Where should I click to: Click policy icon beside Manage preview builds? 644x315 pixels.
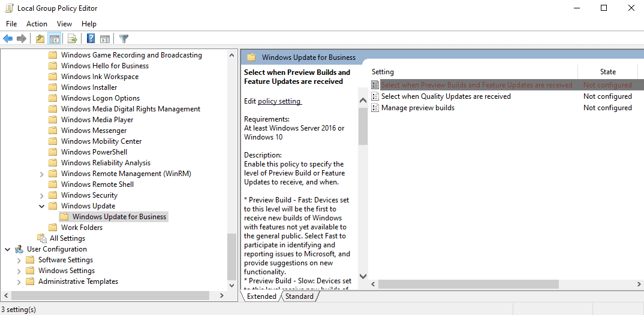[375, 108]
